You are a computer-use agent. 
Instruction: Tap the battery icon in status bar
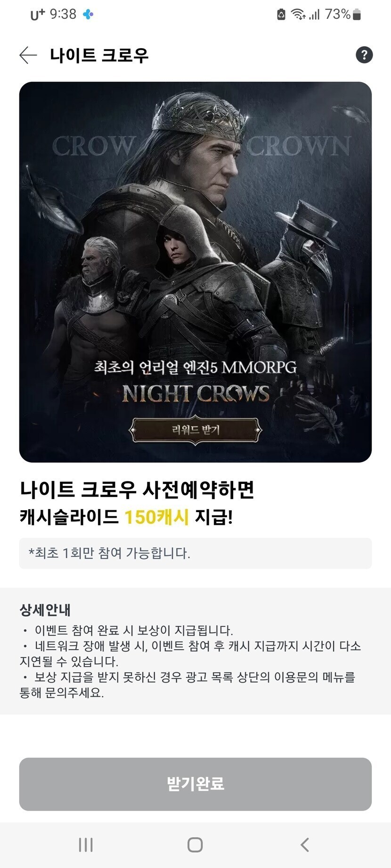point(357,15)
